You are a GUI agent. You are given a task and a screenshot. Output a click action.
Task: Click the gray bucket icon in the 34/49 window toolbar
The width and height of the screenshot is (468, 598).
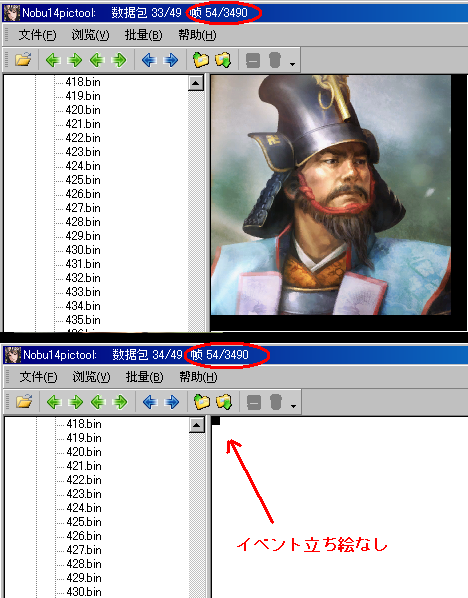[276, 402]
